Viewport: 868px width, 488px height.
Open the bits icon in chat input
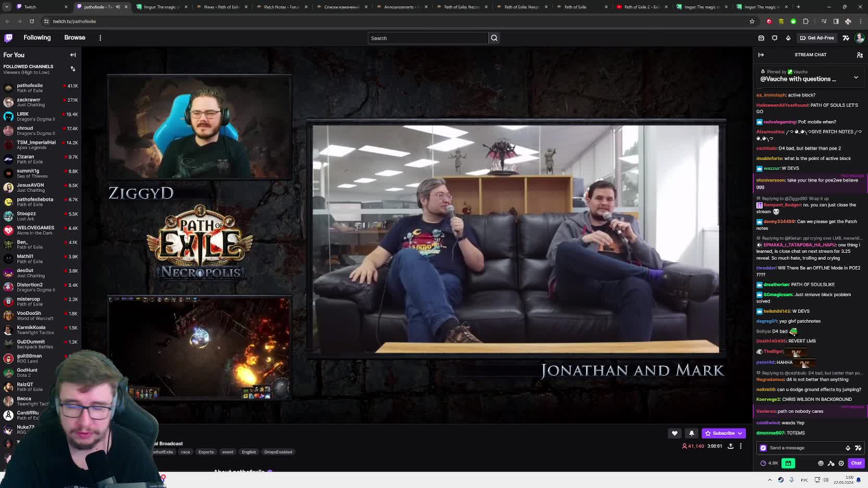[848, 448]
